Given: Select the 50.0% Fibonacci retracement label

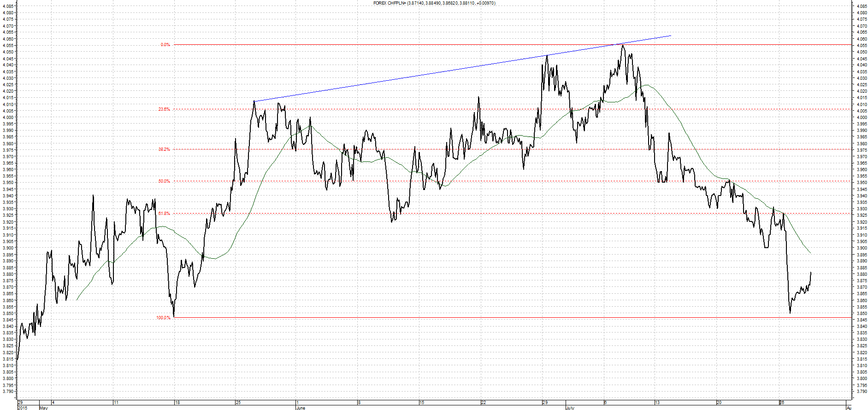Looking at the screenshot, I should pyautogui.click(x=164, y=181).
